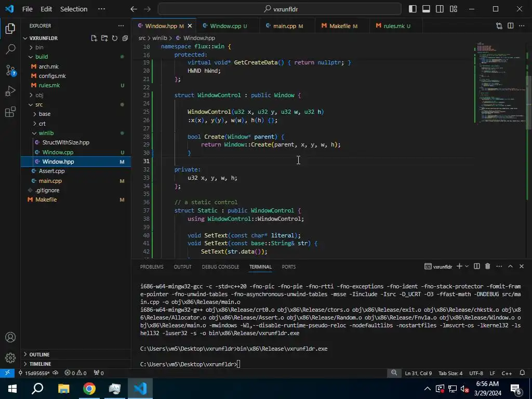This screenshot has height=399, width=532.
Task: Collapse the build folder
Action: [76, 57]
